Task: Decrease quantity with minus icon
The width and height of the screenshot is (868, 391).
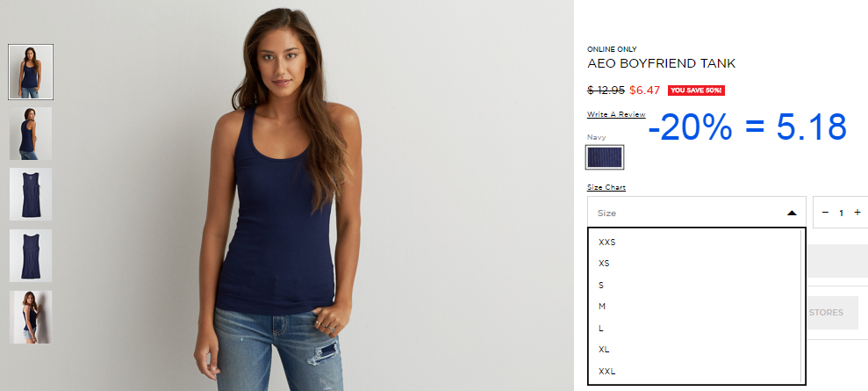Action: point(825,212)
